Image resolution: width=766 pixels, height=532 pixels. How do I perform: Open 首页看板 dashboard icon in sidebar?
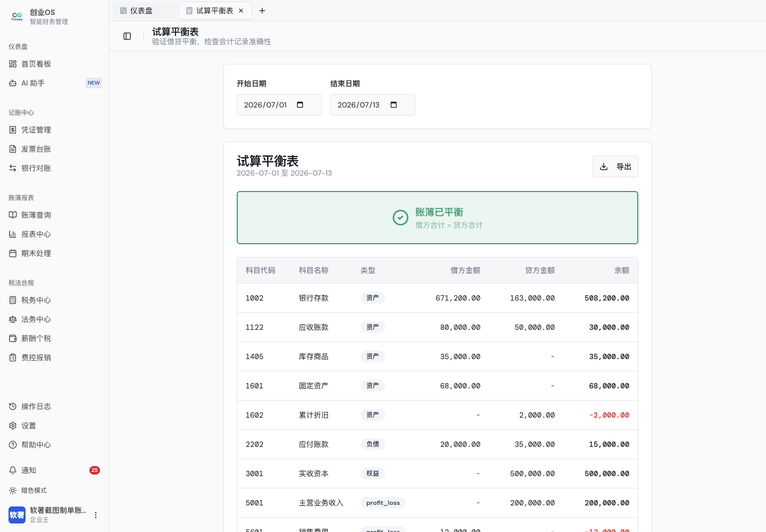tap(13, 64)
